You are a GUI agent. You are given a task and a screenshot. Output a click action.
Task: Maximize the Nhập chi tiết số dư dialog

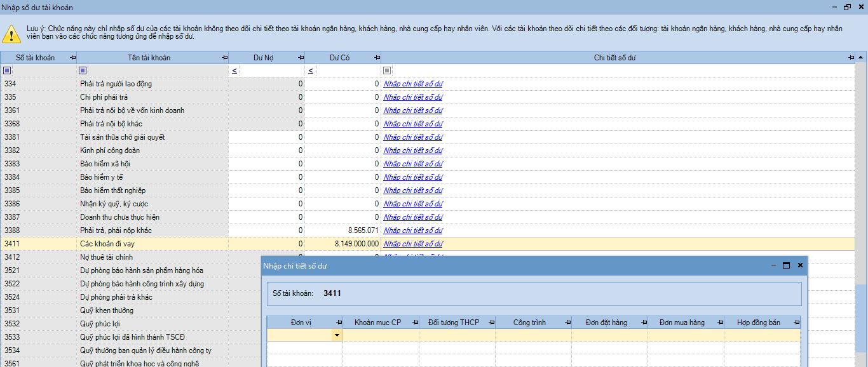[786, 265]
